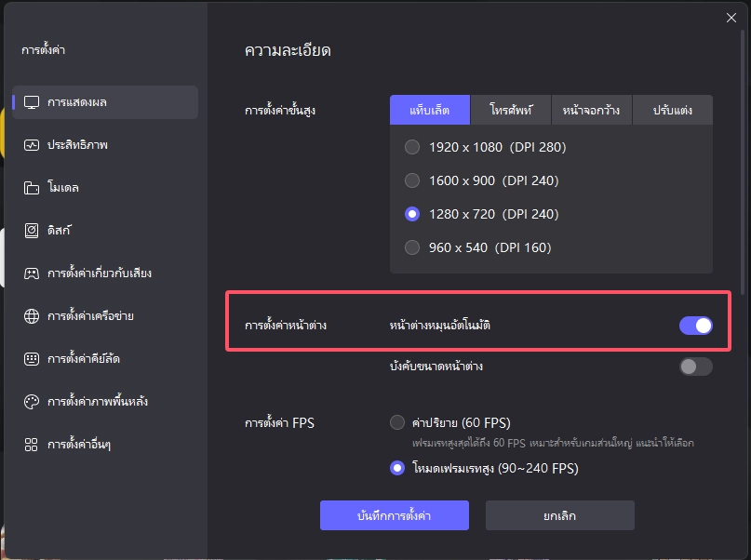The width and height of the screenshot is (751, 560).
Task: Select the ดิสก์ disk icon
Action: (x=32, y=231)
